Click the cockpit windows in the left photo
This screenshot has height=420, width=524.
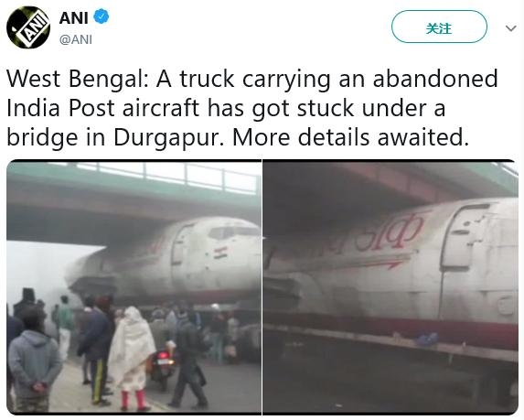[x=234, y=232]
